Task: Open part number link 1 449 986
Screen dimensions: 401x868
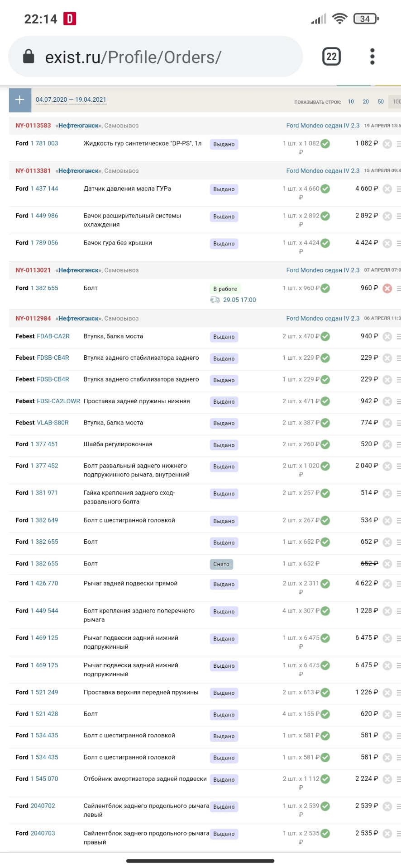Action: coord(44,216)
